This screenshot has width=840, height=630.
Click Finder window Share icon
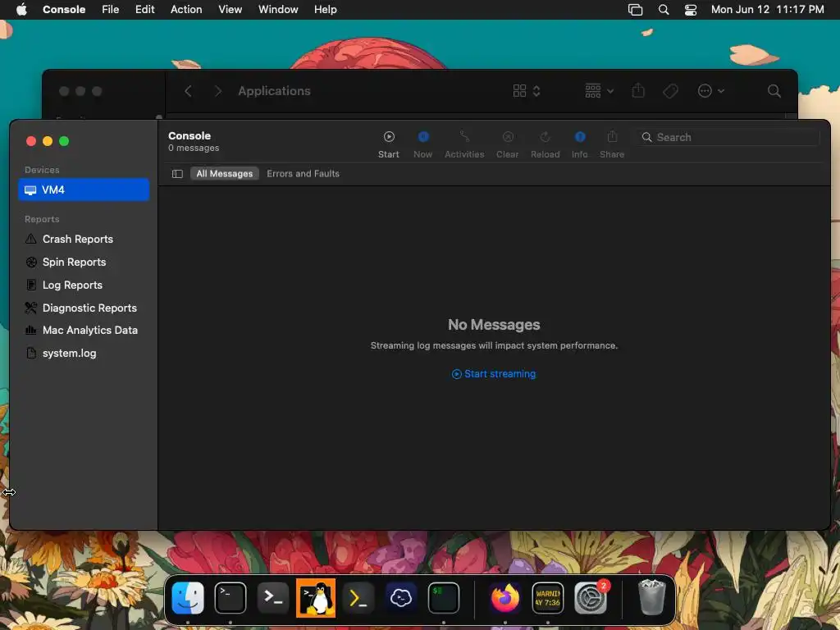[638, 90]
